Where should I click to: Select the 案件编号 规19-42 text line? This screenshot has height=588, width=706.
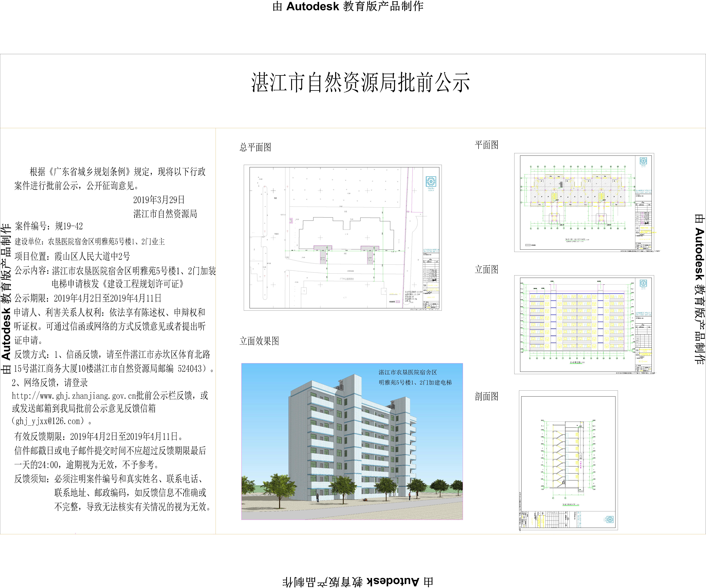point(49,226)
